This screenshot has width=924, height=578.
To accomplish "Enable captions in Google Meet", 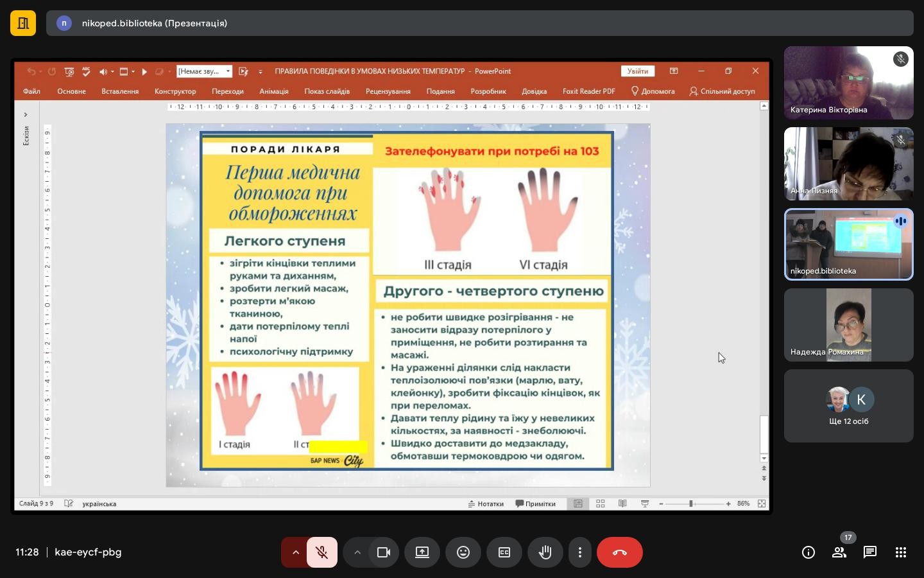I will 504,552.
